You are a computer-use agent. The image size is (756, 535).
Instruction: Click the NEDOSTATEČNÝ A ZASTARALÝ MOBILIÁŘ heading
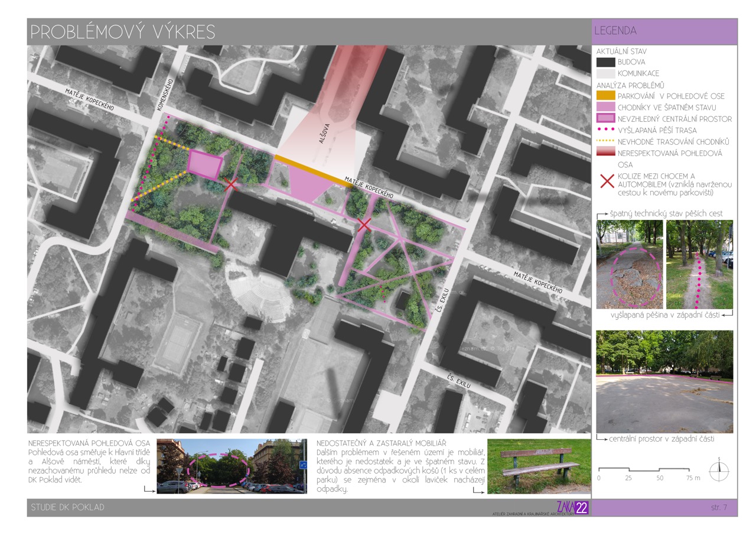[x=382, y=443]
